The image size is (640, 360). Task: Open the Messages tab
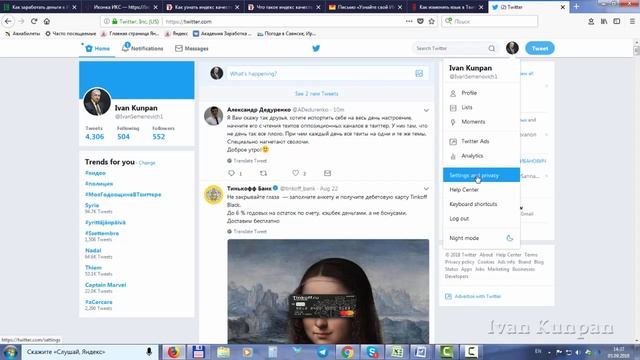click(191, 48)
